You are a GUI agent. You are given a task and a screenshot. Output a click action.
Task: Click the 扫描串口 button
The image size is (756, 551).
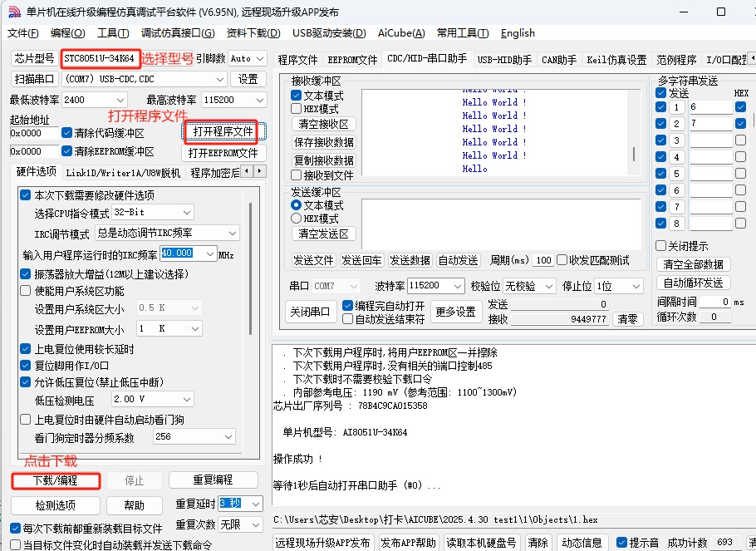click(34, 79)
